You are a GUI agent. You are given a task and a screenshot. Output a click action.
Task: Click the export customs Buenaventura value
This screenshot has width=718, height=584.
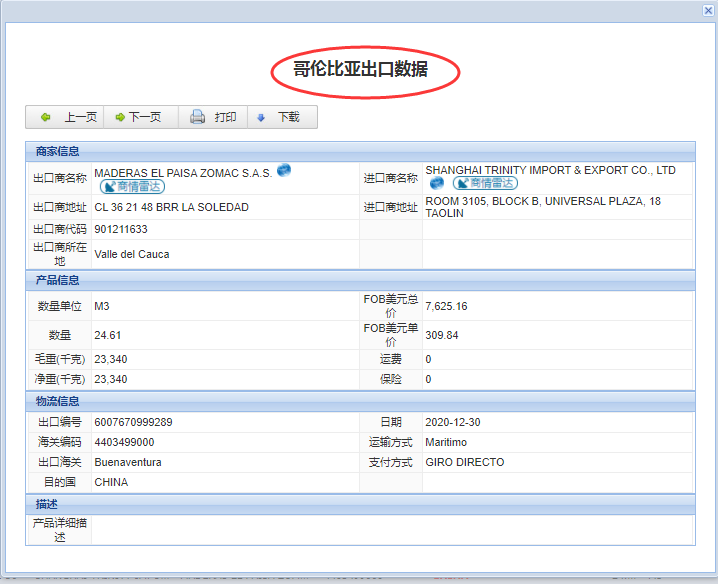click(x=128, y=462)
